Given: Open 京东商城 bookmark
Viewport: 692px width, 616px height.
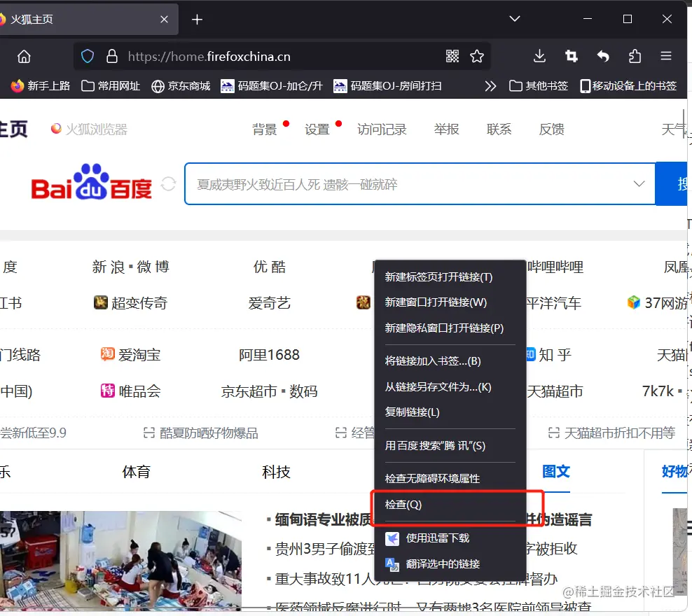Looking at the screenshot, I should pos(181,86).
